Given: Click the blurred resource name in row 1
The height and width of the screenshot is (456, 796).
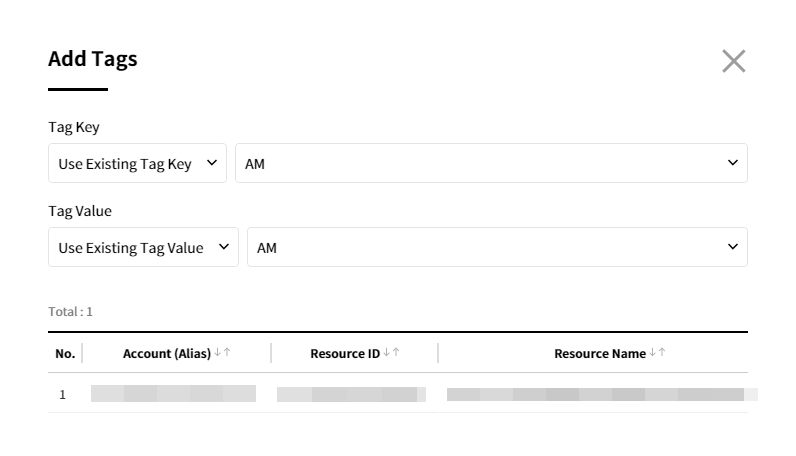Looking at the screenshot, I should pyautogui.click(x=600, y=394).
